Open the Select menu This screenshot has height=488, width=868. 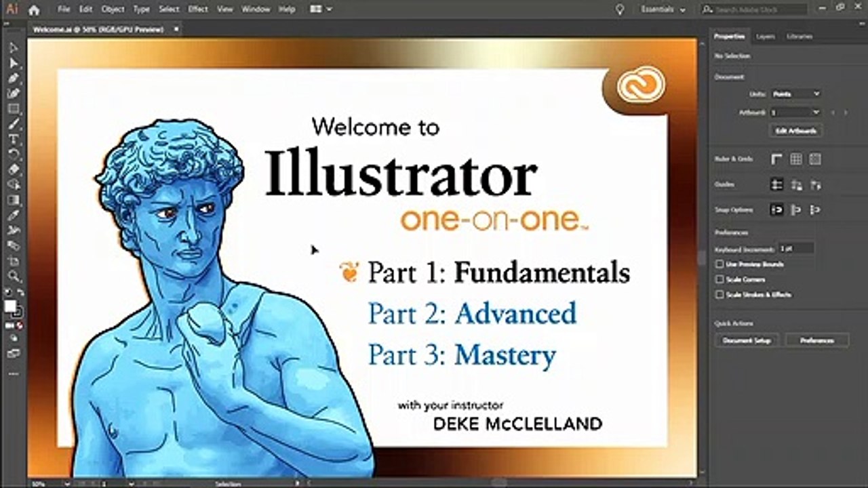click(169, 9)
